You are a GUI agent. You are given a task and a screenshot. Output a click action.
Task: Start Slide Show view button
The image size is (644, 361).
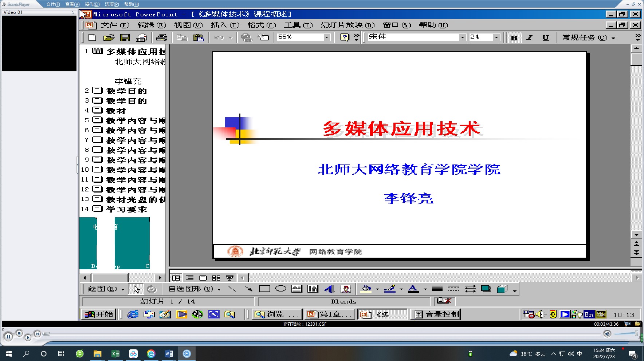point(229,278)
